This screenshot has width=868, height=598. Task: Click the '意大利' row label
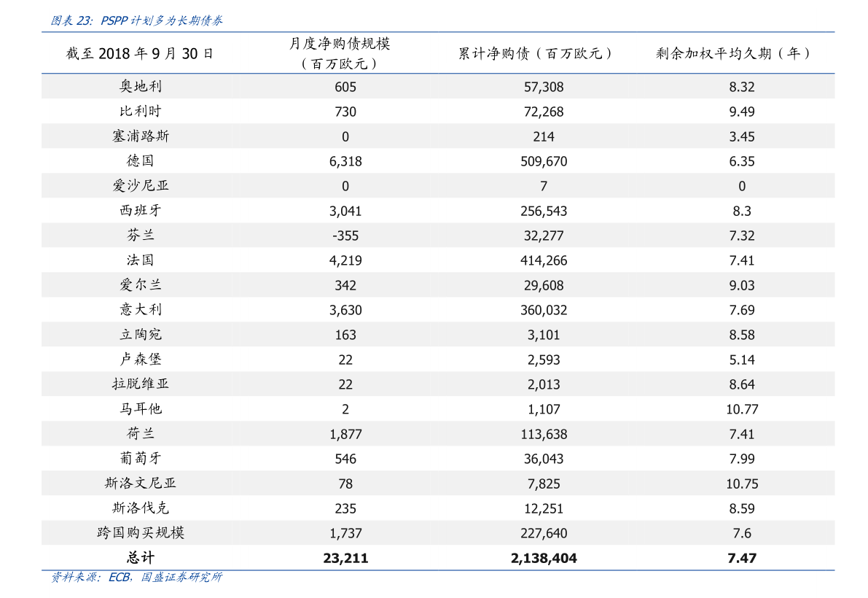tap(140, 310)
